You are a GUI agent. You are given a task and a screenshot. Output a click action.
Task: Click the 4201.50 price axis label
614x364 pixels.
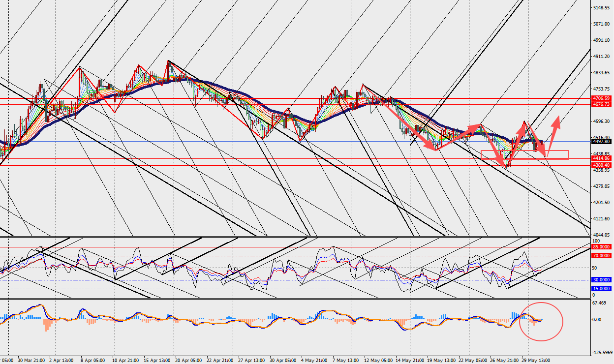click(x=602, y=203)
